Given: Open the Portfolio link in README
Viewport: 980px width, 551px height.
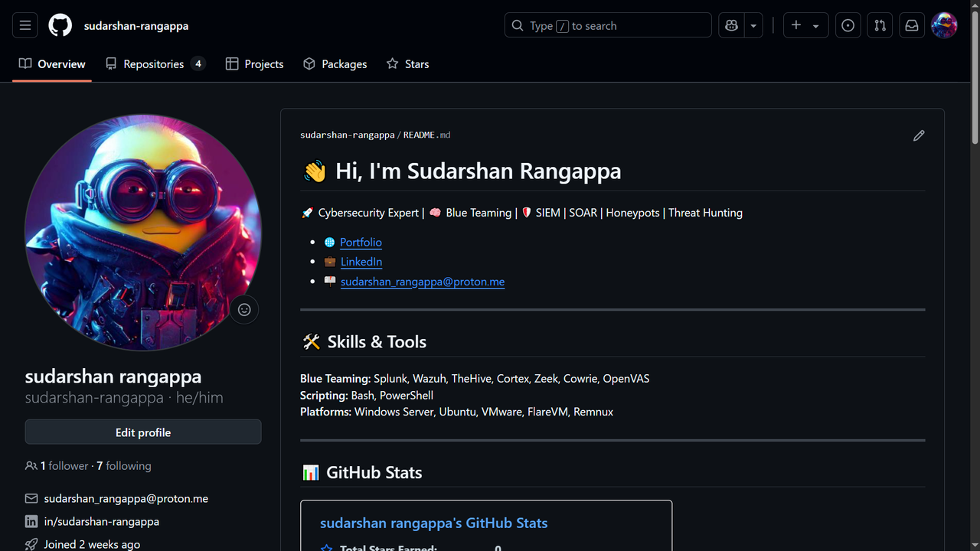Looking at the screenshot, I should [x=361, y=242].
